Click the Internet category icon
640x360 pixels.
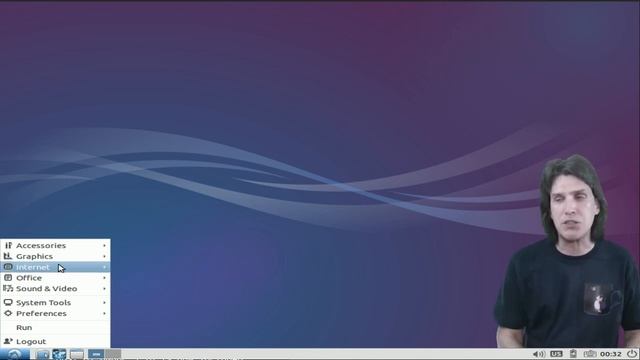point(8,267)
